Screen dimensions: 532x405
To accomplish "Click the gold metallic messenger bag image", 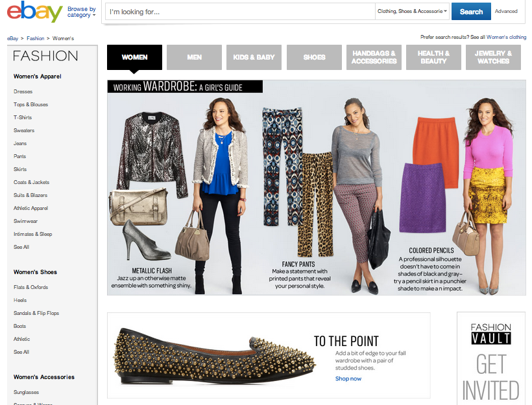I will click(x=139, y=207).
